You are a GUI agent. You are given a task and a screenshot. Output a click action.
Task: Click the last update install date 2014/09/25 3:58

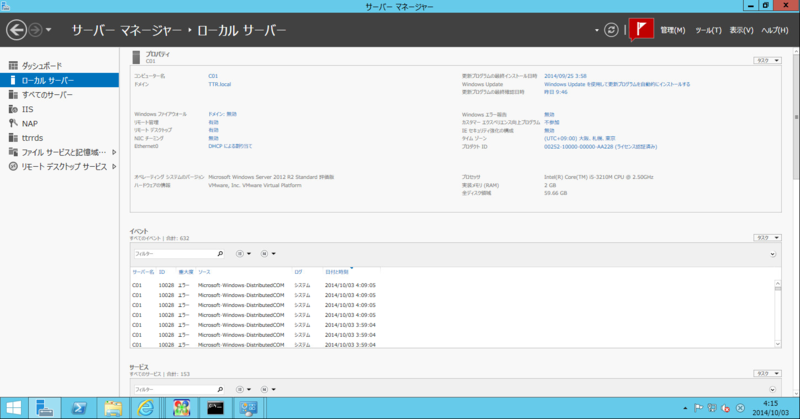click(x=565, y=76)
